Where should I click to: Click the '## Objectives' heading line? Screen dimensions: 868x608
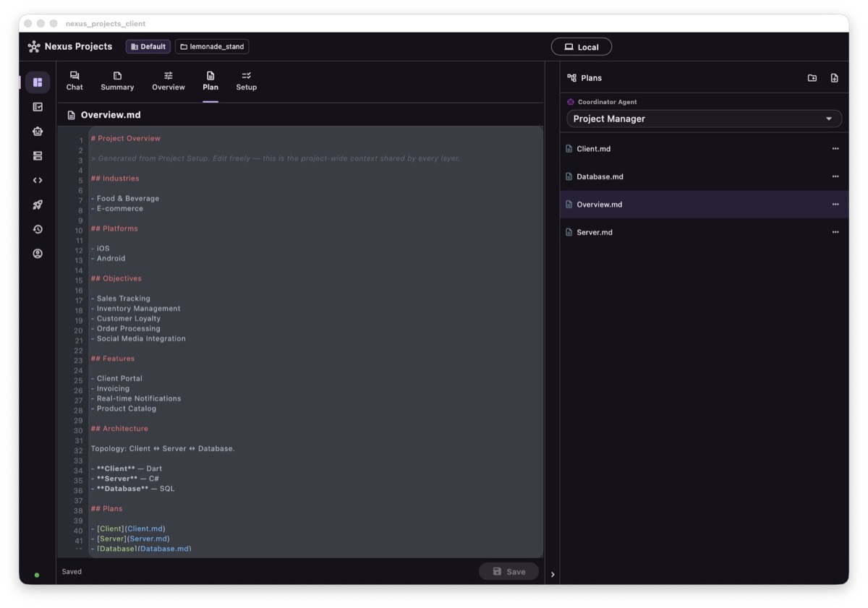click(x=116, y=278)
